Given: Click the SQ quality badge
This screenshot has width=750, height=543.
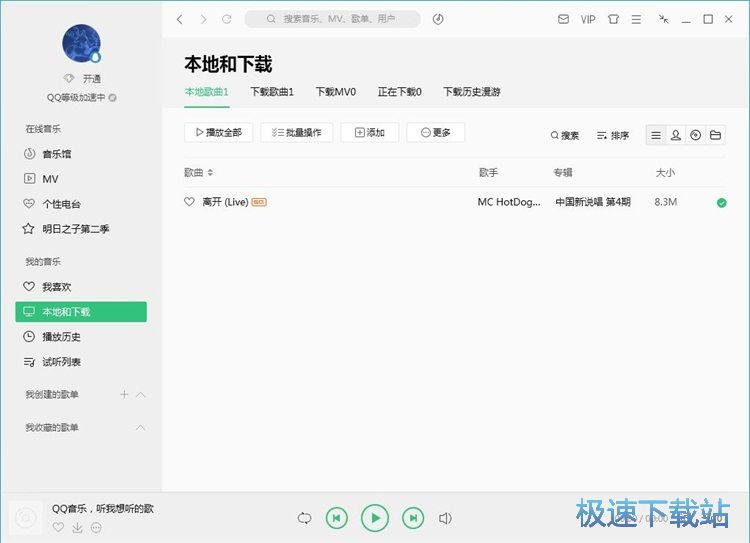Looking at the screenshot, I should [x=259, y=202].
